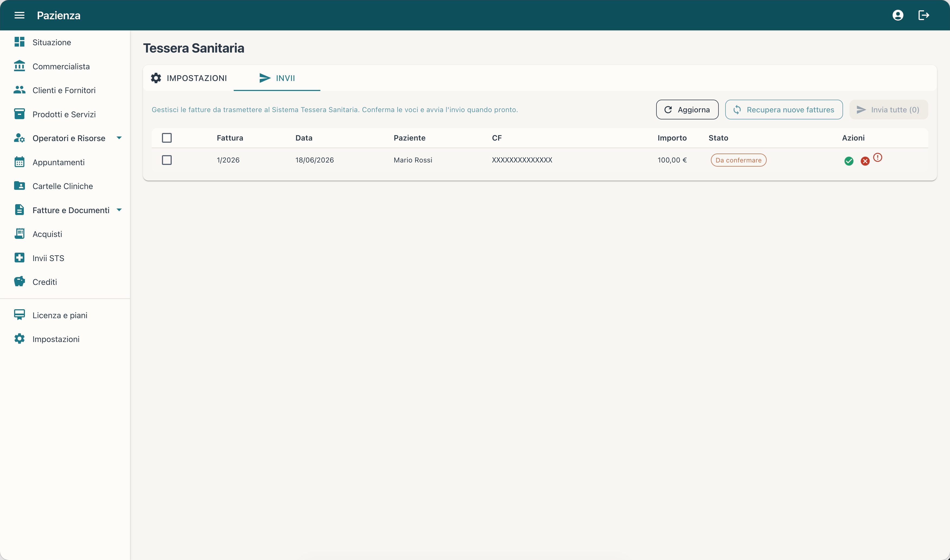
Task: Click the Stato column header
Action: pyautogui.click(x=718, y=138)
